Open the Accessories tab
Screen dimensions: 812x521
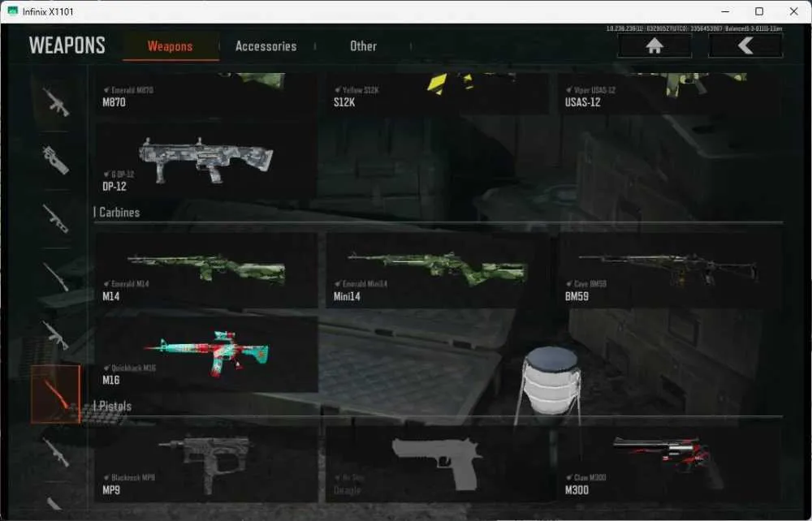click(x=266, y=46)
